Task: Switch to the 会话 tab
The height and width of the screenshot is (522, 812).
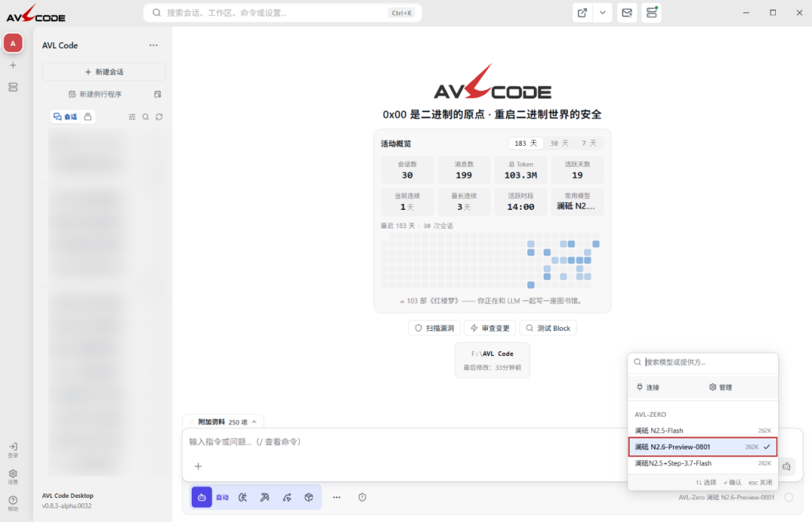Action: (65, 117)
